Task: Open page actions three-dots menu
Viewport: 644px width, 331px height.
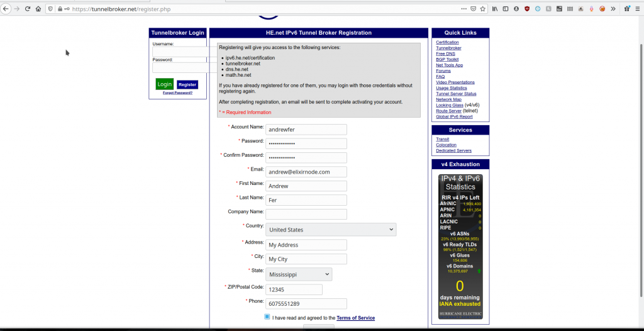Action: 464,9
